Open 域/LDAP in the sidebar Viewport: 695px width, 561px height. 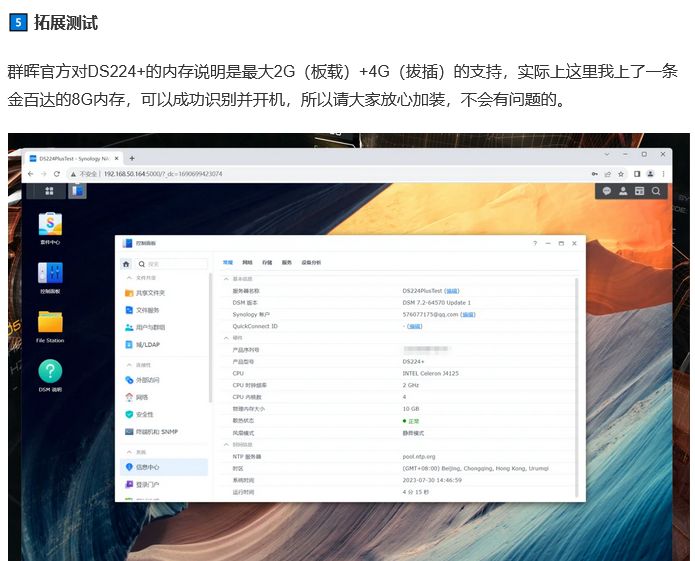[x=164, y=345]
